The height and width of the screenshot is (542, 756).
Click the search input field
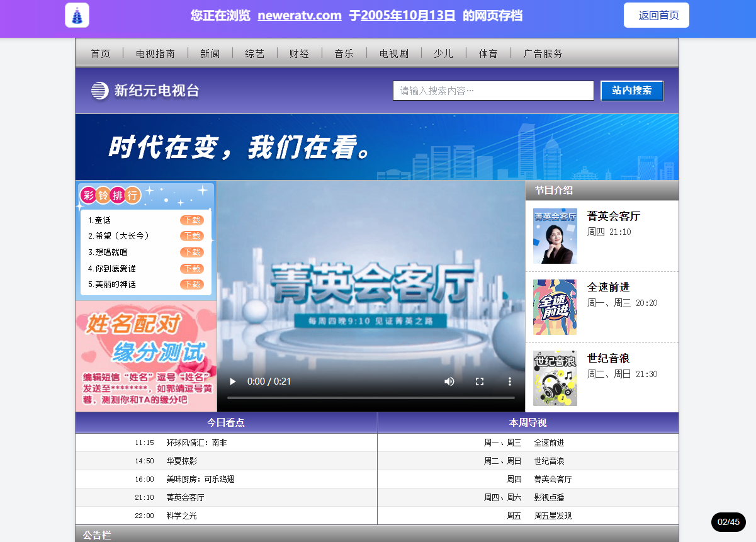tap(493, 91)
